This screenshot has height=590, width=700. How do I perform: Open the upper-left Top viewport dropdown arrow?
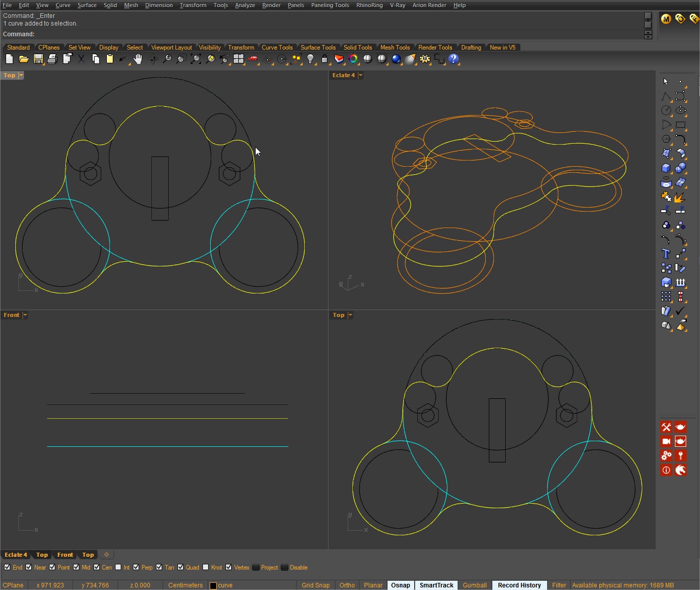coord(21,75)
